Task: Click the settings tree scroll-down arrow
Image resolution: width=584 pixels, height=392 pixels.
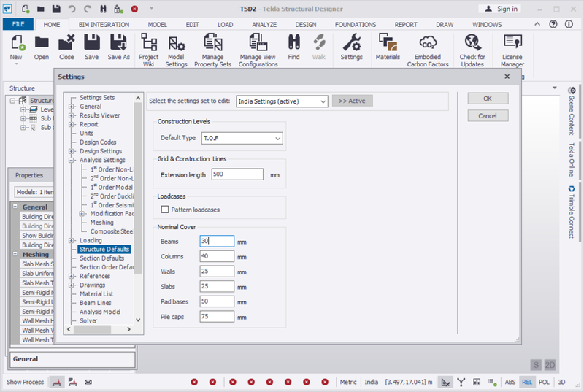Action: click(138, 320)
